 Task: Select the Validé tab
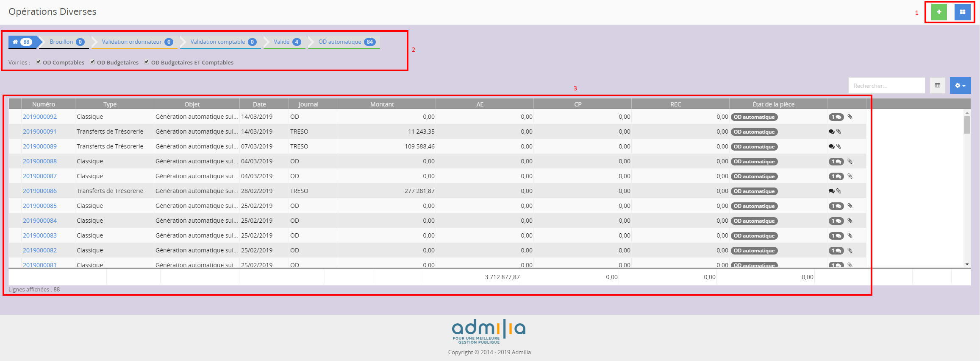[286, 42]
